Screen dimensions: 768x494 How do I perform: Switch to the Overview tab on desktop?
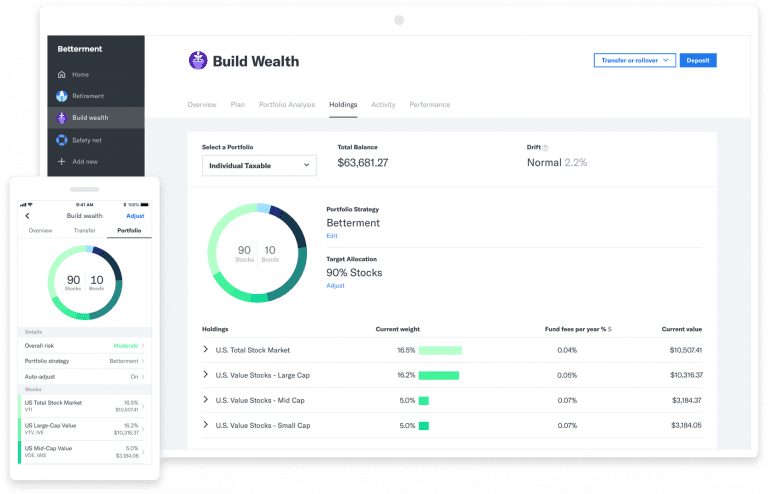(202, 104)
